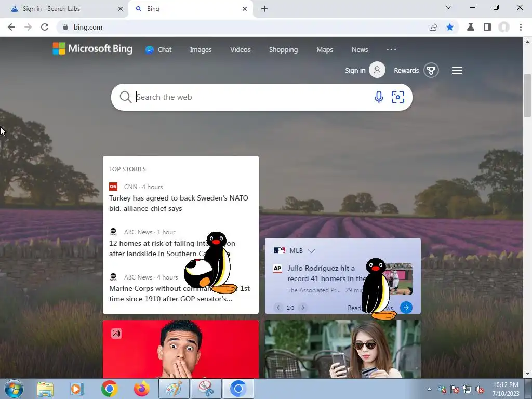This screenshot has width=532, height=399.
Task: Click the image icon on the red card
Action: [116, 334]
